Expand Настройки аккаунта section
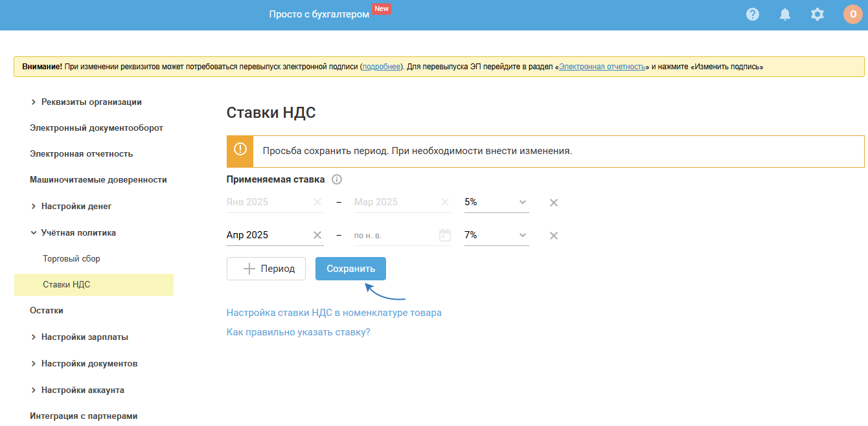868x426 pixels. pos(77,390)
